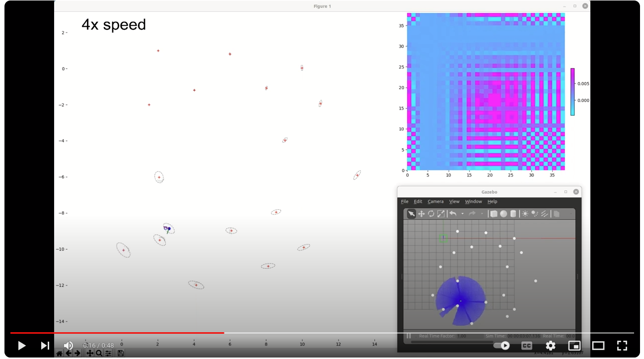Open Gazebo Help menu
Screen dimensions: 644x359
click(x=492, y=202)
